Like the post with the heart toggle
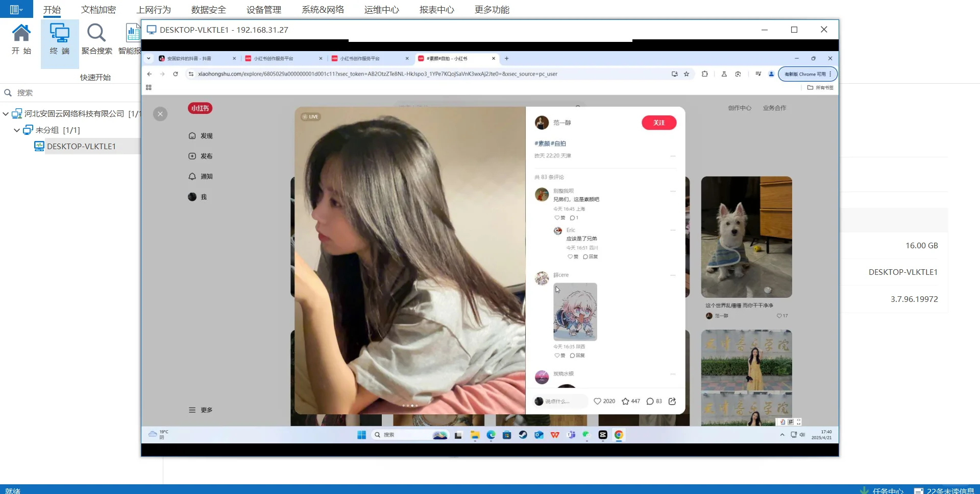The image size is (980, 494). tap(597, 401)
